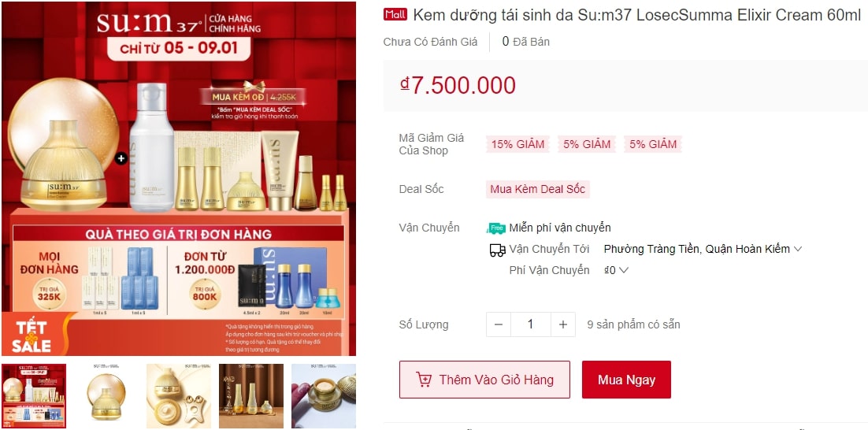The height and width of the screenshot is (430, 868).
Task: Open the Mua Kèm Deal Sốc offer
Action: pos(537,189)
